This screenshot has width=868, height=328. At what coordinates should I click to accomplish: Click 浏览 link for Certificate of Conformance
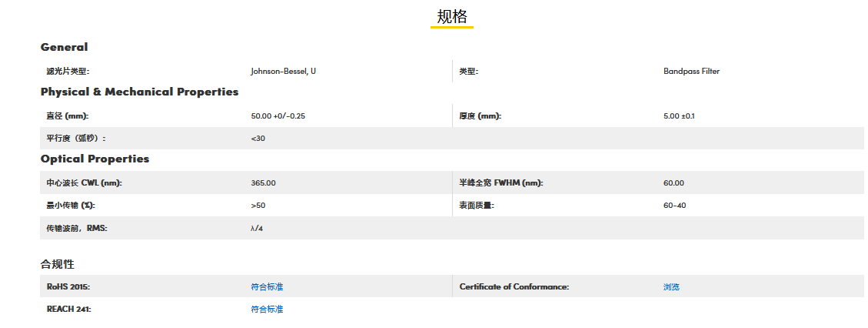point(671,286)
